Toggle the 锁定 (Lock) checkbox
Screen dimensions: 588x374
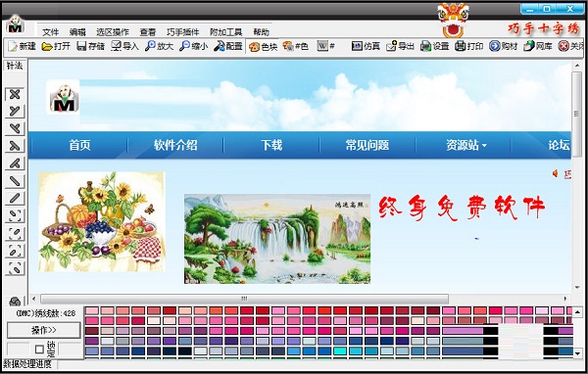click(39, 350)
